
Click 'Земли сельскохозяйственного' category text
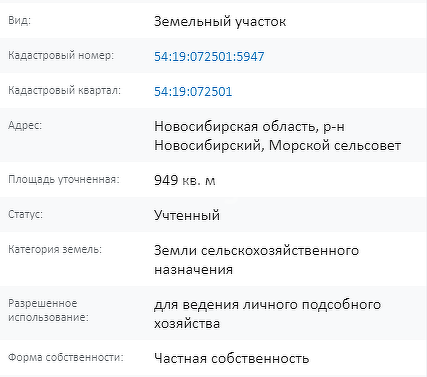[256, 251]
